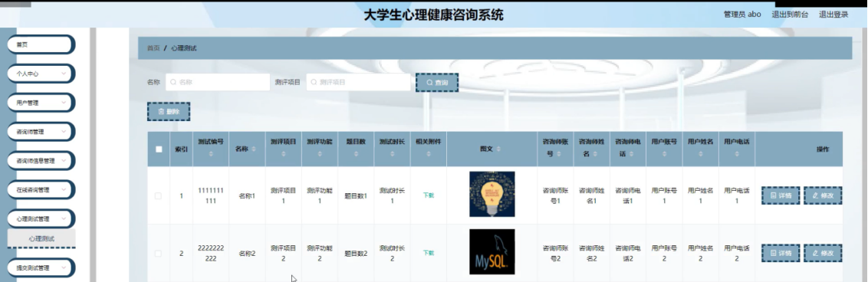Sort by 测试时长 column sort icon
Image resolution: width=868 pixels, height=282 pixels.
click(x=392, y=154)
